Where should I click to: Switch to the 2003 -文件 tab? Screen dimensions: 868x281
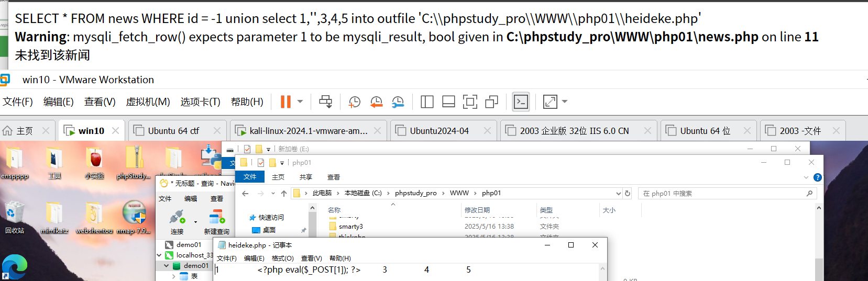pyautogui.click(x=800, y=131)
